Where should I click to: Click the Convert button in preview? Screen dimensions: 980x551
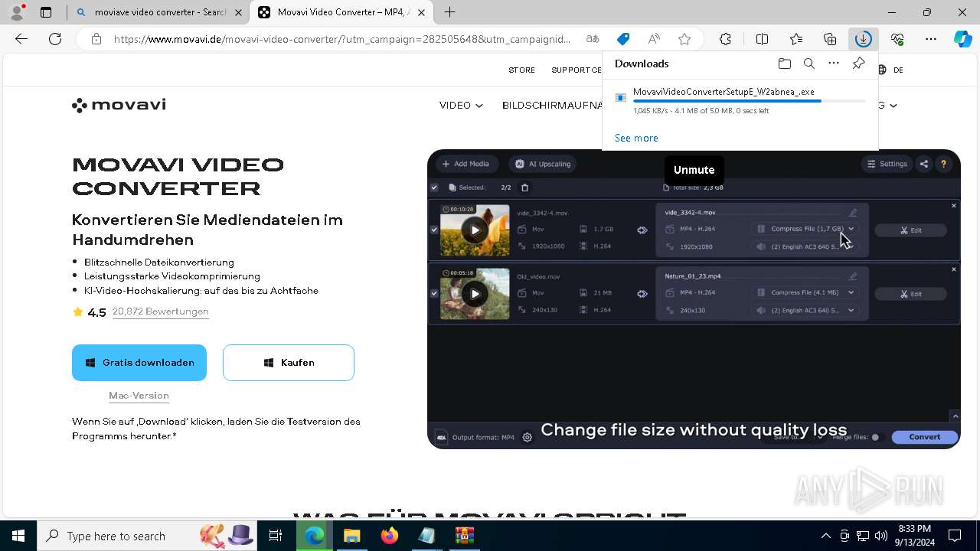point(924,437)
